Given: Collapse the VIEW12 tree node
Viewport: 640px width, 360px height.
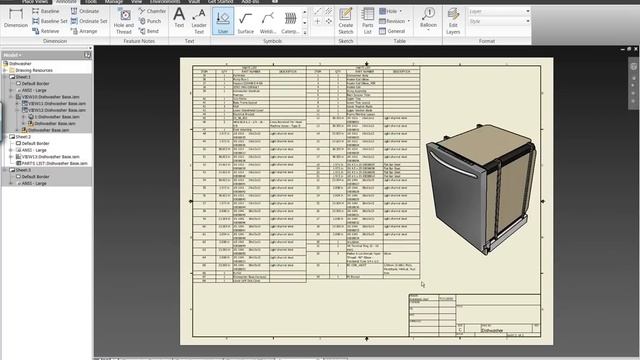Looking at the screenshot, I should coord(18,110).
